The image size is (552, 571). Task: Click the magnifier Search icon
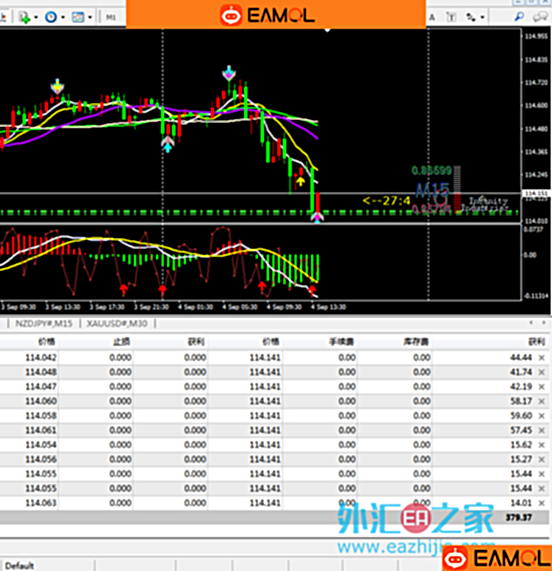click(519, 16)
